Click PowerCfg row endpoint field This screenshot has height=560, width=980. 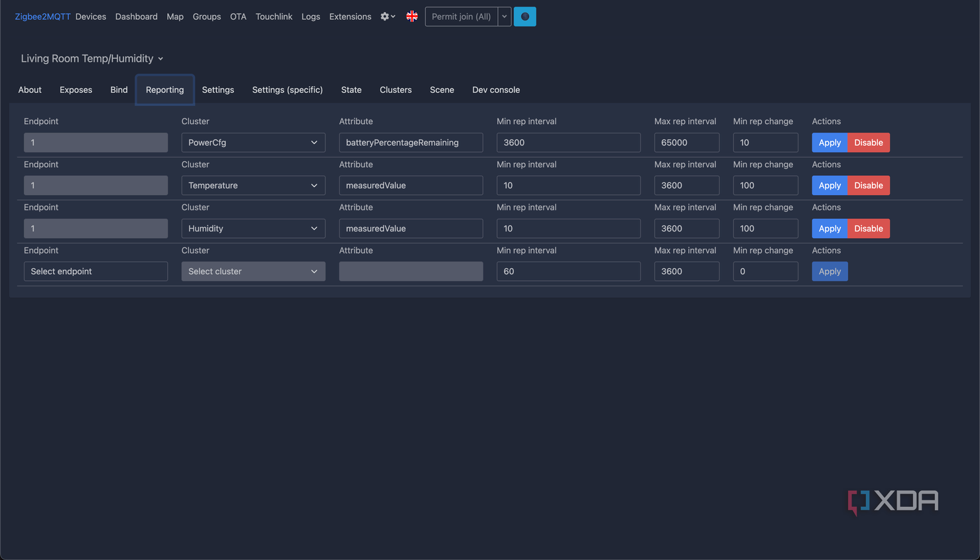pyautogui.click(x=96, y=143)
